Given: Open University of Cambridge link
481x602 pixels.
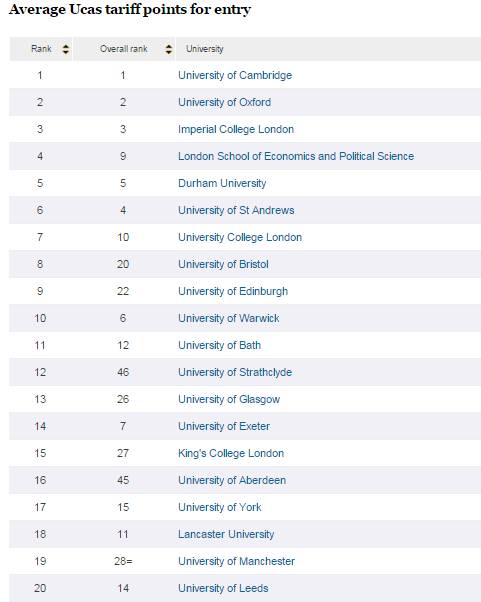Looking at the screenshot, I should click(235, 75).
